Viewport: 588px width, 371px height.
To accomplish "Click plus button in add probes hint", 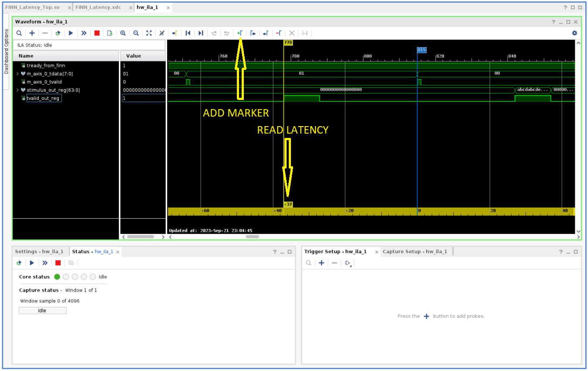I will 427,316.
